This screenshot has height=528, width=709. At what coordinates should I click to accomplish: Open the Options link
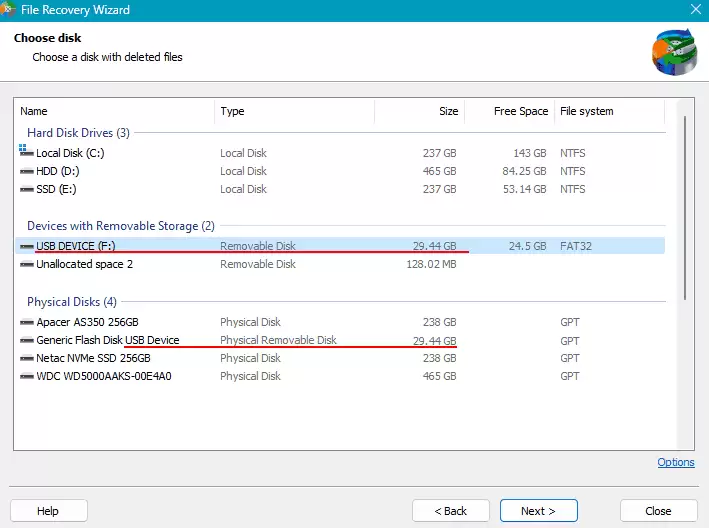[676, 462]
